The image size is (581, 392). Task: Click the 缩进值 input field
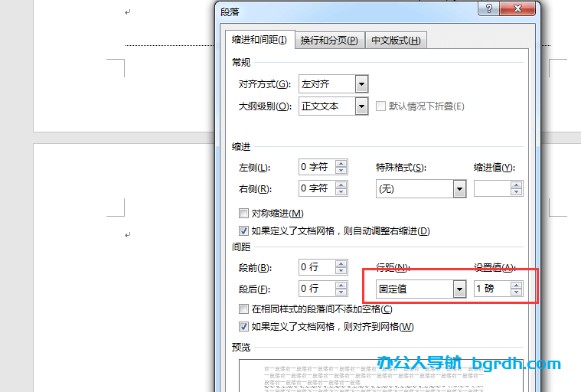tap(492, 188)
